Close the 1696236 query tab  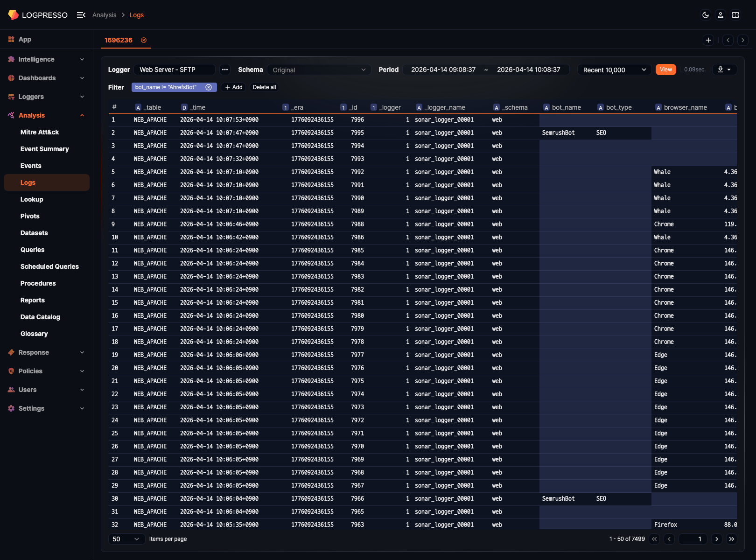(144, 40)
